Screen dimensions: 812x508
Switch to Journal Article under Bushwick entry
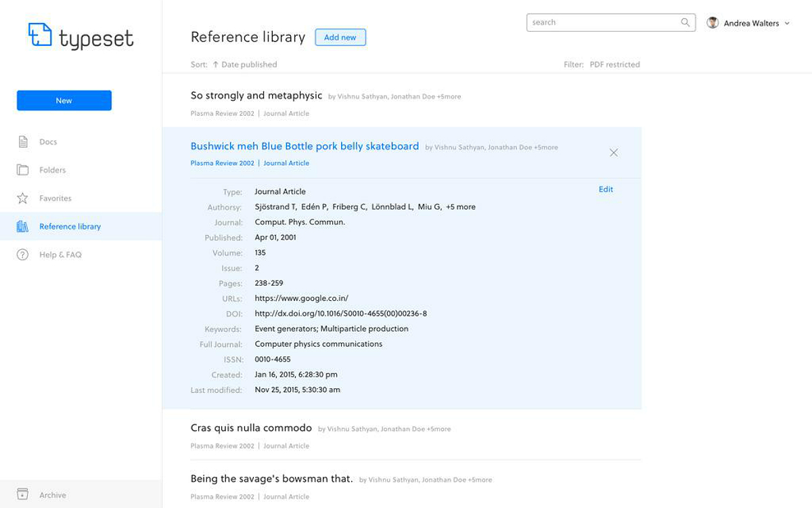286,163
